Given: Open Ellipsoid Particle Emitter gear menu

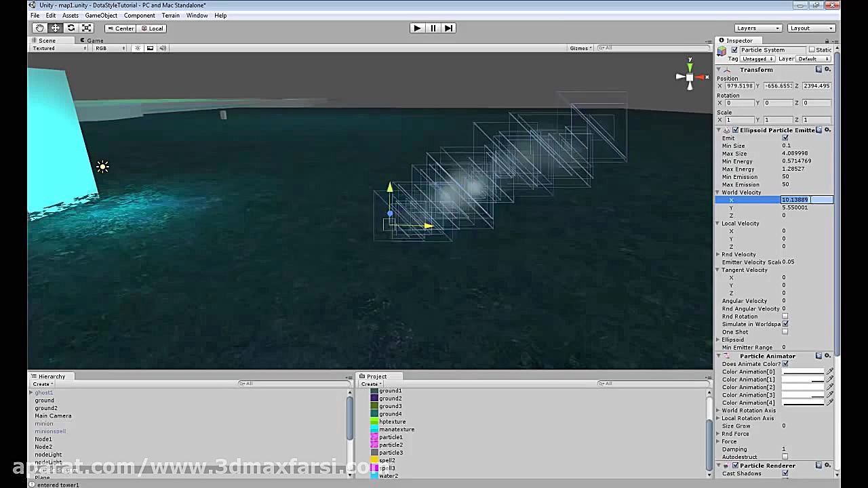Looking at the screenshot, I should [828, 129].
